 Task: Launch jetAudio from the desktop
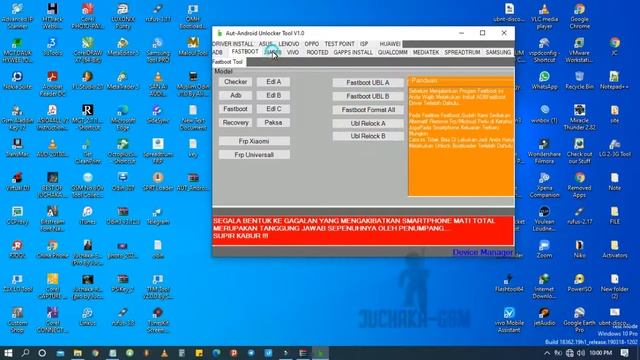click(544, 316)
